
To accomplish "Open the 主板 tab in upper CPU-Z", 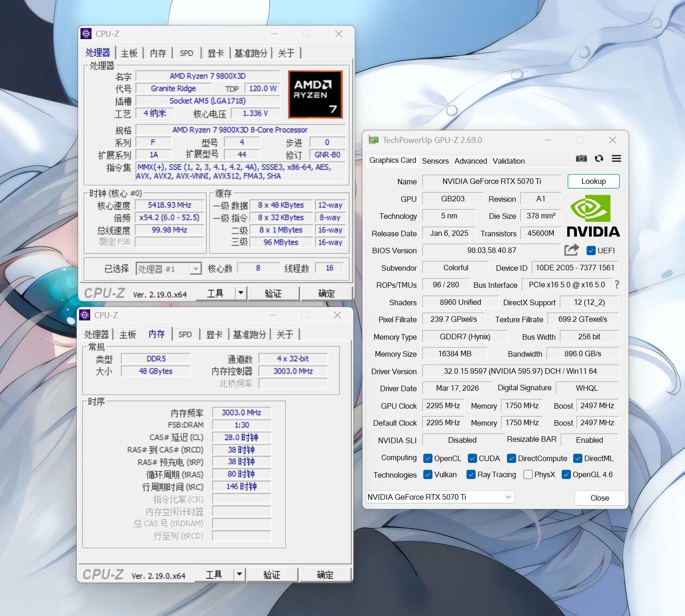I will point(129,53).
